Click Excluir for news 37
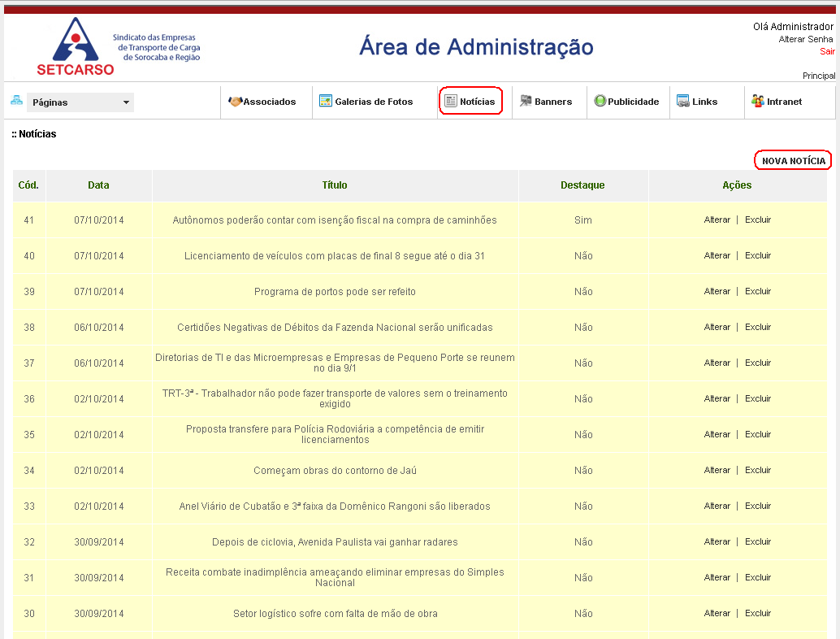This screenshot has width=840, height=639. (758, 363)
